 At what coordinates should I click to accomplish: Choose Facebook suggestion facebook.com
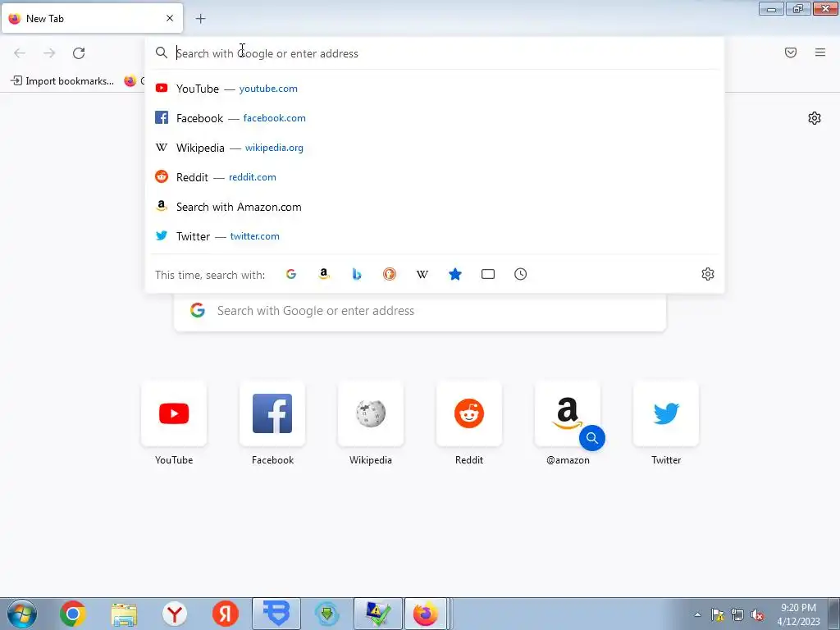click(435, 118)
